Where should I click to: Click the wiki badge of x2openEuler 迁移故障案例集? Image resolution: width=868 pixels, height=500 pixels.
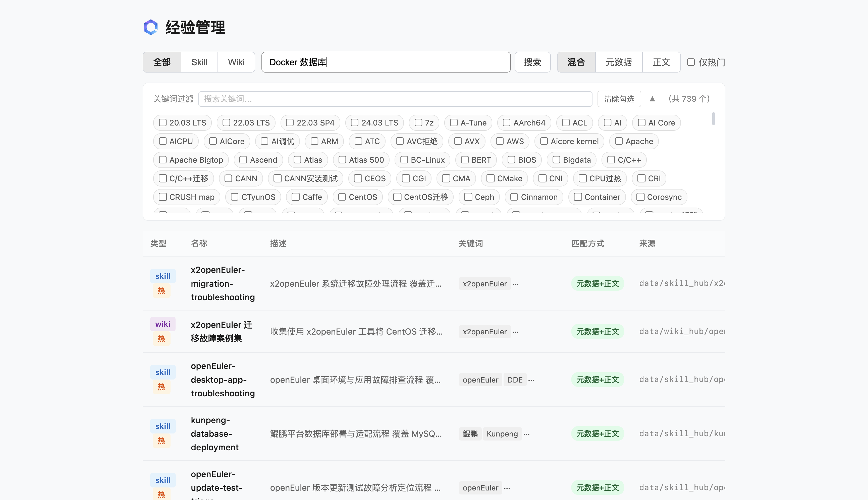pos(163,324)
